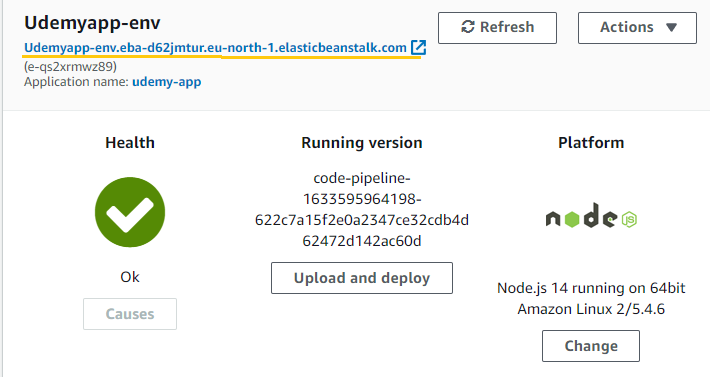Click the Running version heading
Screen dimensions: 710x377
[x=362, y=143]
